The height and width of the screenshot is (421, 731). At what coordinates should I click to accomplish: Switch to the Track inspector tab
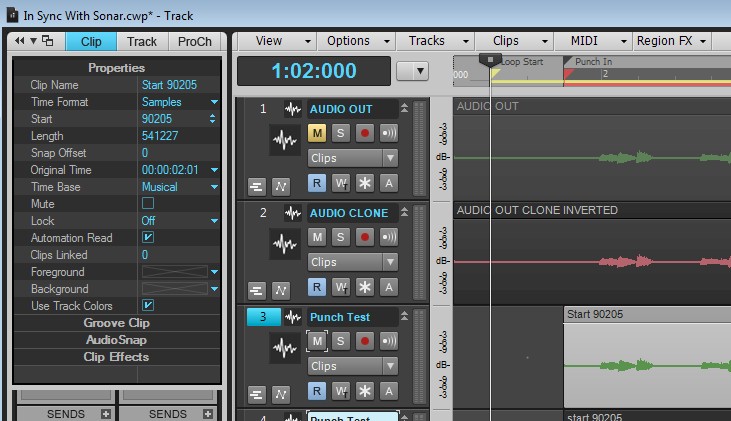pos(142,41)
